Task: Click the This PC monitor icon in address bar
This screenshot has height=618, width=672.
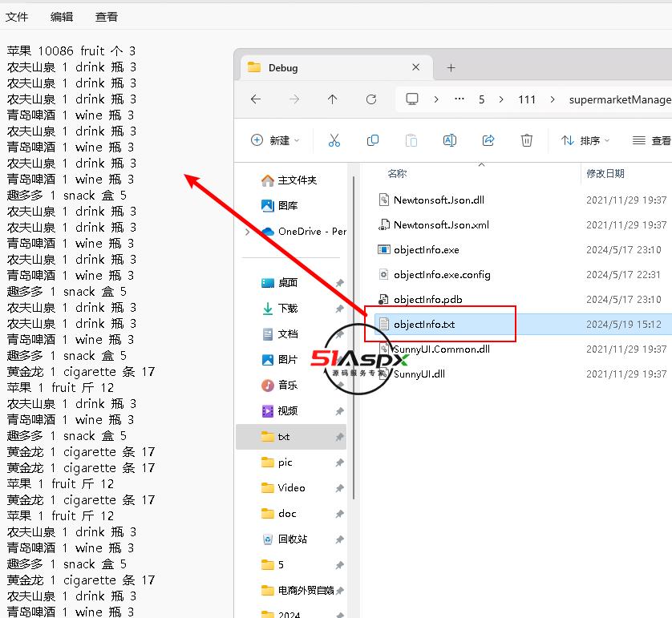Action: pos(412,99)
